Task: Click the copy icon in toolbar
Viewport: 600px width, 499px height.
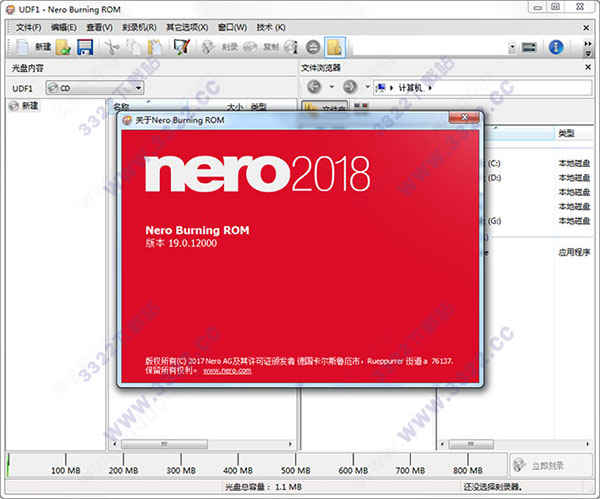Action: click(134, 47)
